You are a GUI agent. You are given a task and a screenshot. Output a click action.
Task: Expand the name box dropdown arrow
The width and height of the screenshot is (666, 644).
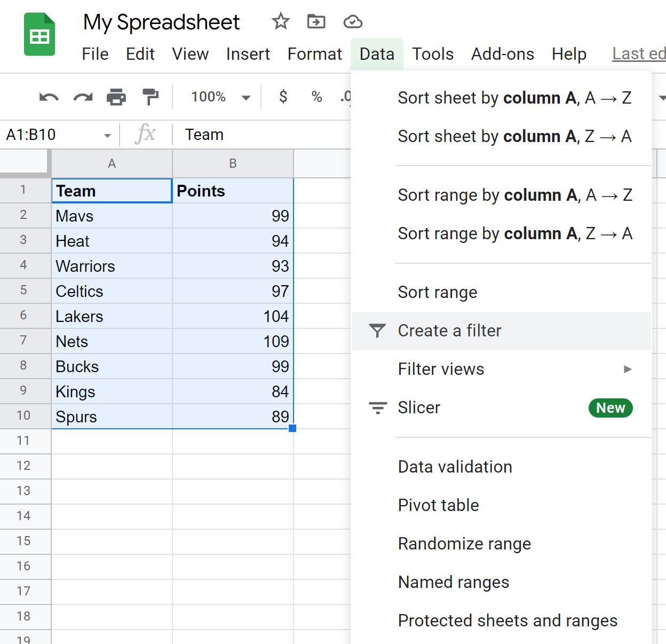coord(107,135)
